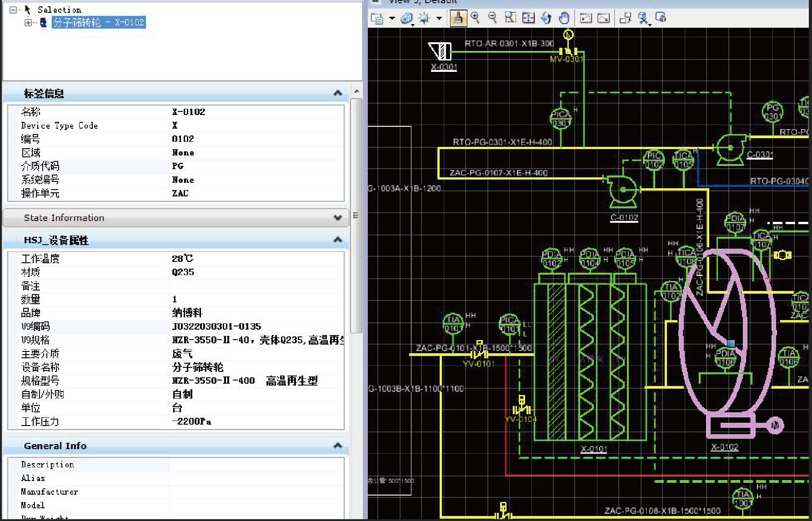Select the paintbrush highlight tool

458,18
